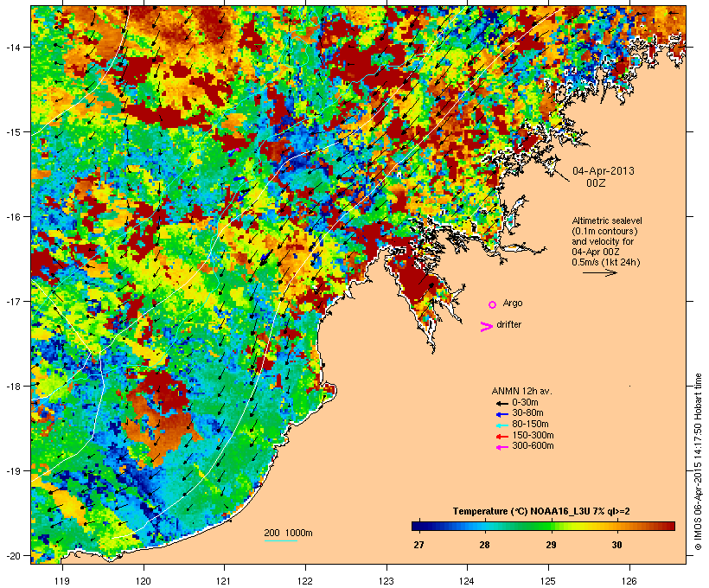This screenshot has width=709, height=588.
Task: Click the '300-600m' depth label
Action: [x=533, y=446]
